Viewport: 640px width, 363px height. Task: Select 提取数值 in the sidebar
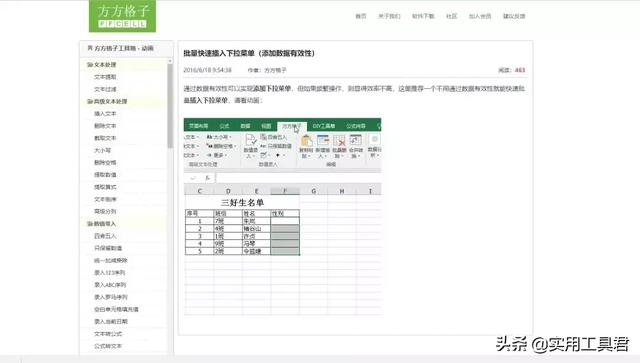[105, 175]
